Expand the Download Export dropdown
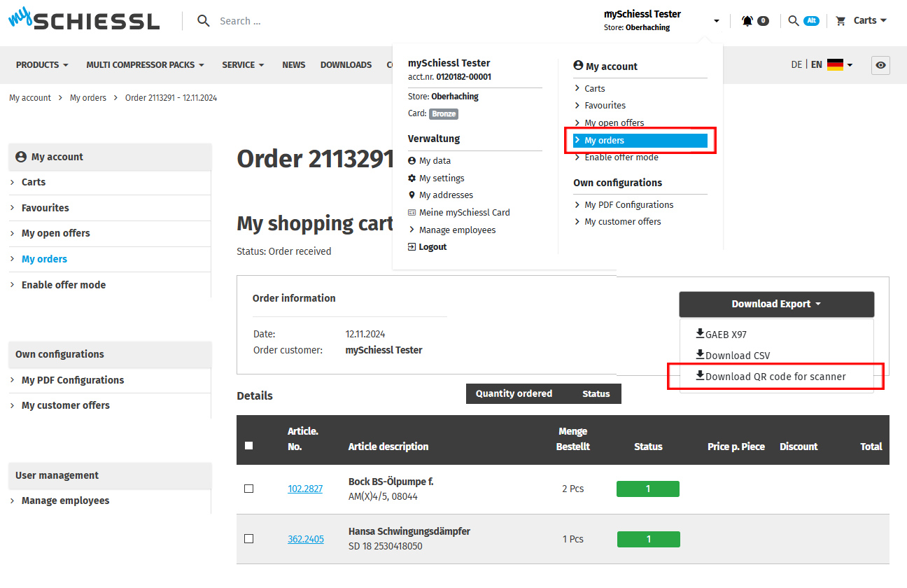This screenshot has height=588, width=907. 776,304
